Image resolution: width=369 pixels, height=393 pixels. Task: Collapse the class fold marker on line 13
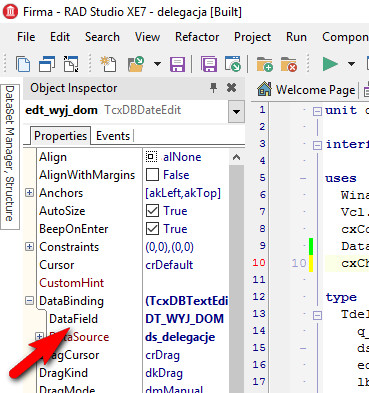click(317, 315)
